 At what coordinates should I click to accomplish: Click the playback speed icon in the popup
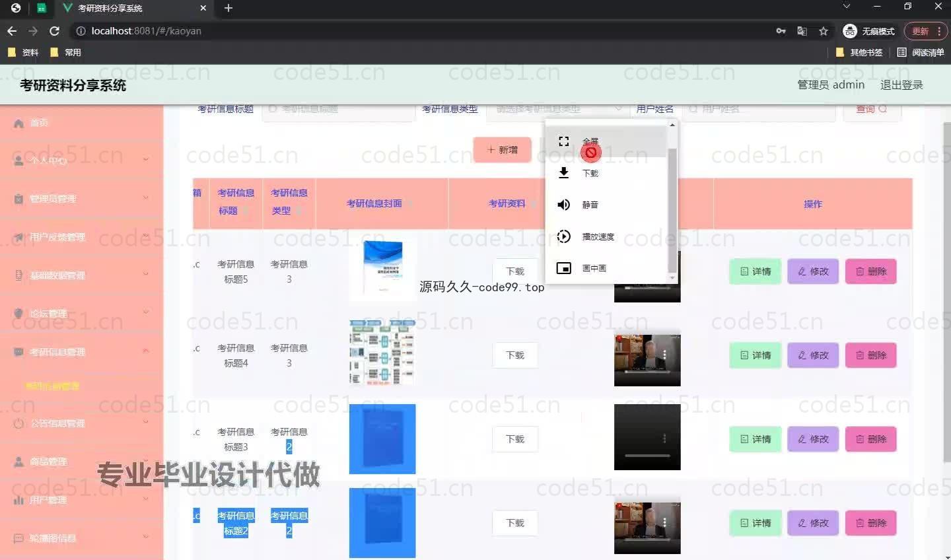click(563, 236)
